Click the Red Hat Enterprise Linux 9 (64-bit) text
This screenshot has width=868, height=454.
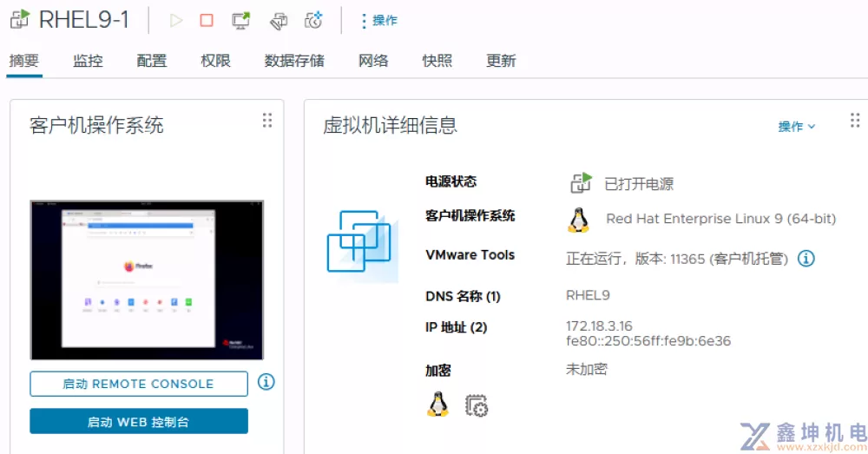720,219
